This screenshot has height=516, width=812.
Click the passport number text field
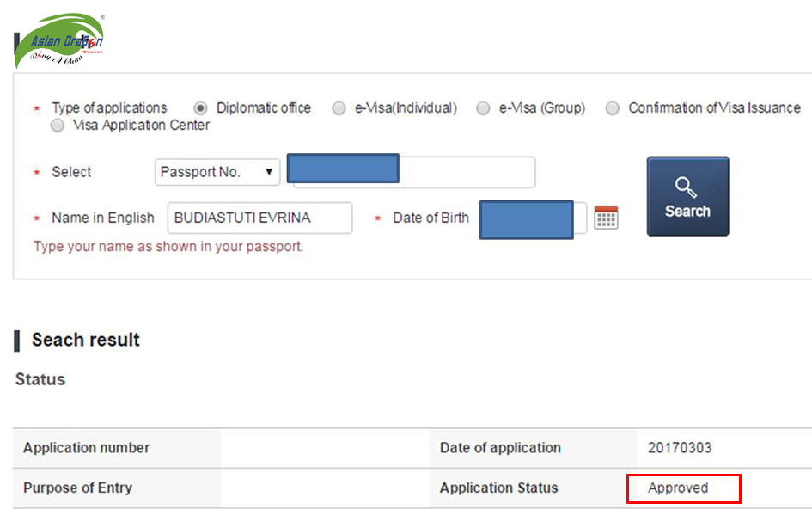point(412,170)
